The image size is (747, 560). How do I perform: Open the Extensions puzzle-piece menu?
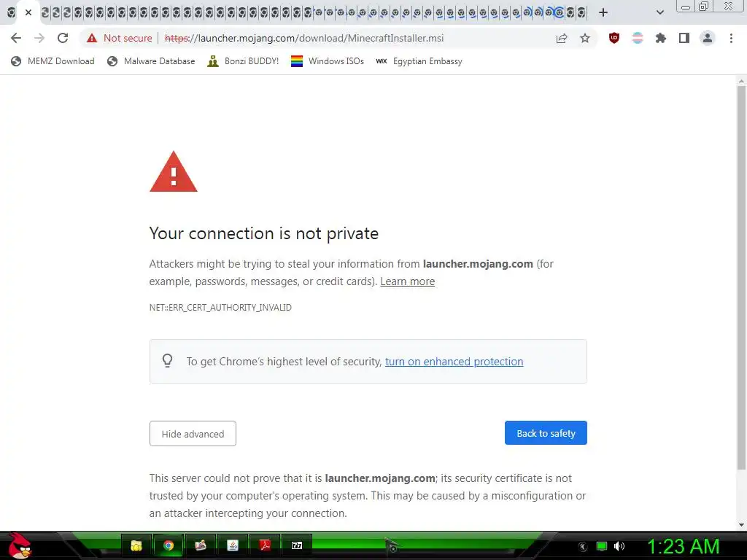point(661,38)
